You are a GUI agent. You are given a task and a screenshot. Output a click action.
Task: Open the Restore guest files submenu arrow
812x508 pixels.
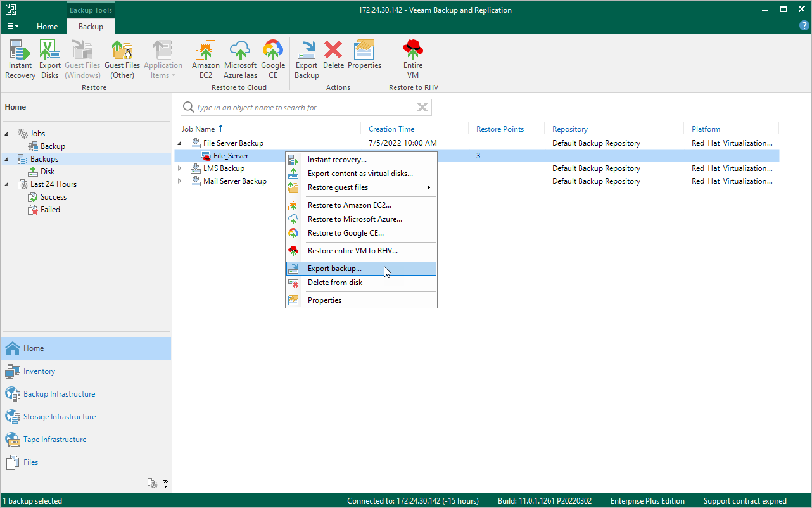pyautogui.click(x=429, y=187)
